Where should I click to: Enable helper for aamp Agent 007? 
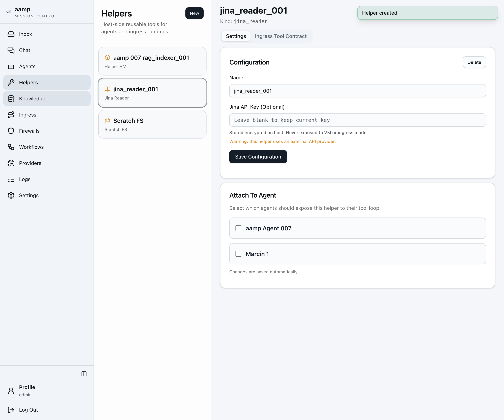pos(238,228)
